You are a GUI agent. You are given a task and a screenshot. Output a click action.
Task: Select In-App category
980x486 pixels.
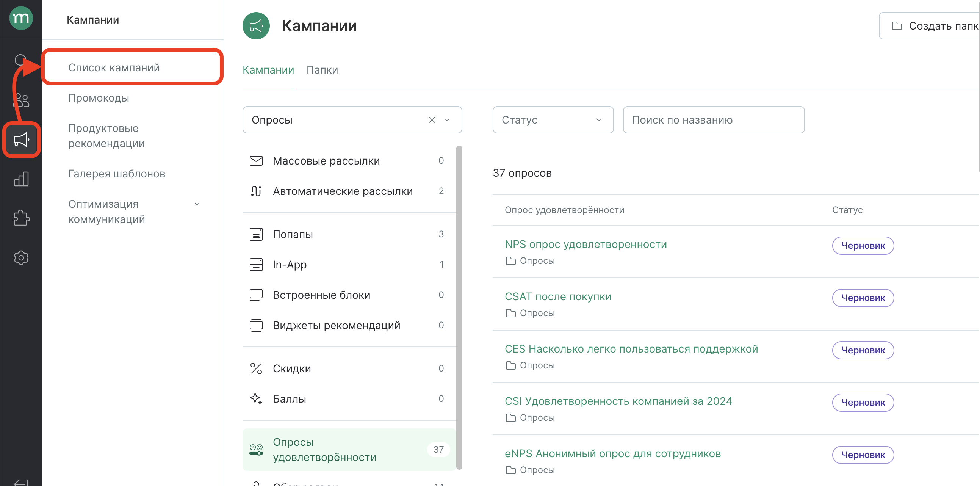pyautogui.click(x=349, y=265)
